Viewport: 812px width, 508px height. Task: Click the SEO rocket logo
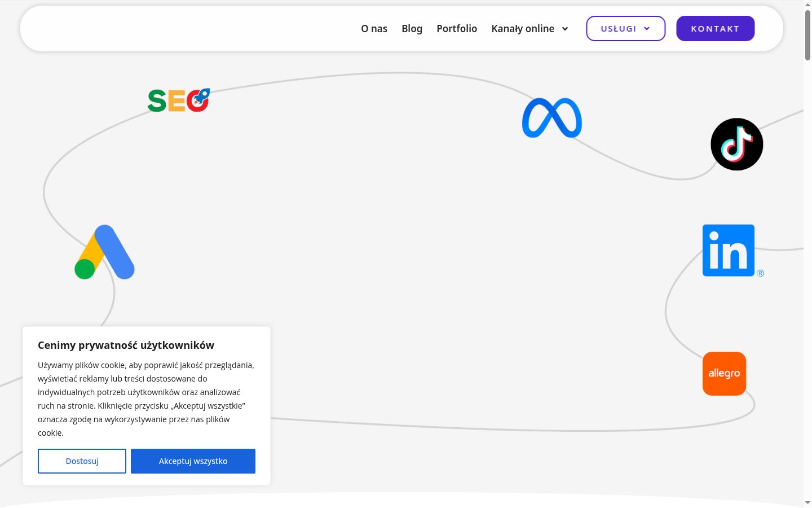[179, 100]
